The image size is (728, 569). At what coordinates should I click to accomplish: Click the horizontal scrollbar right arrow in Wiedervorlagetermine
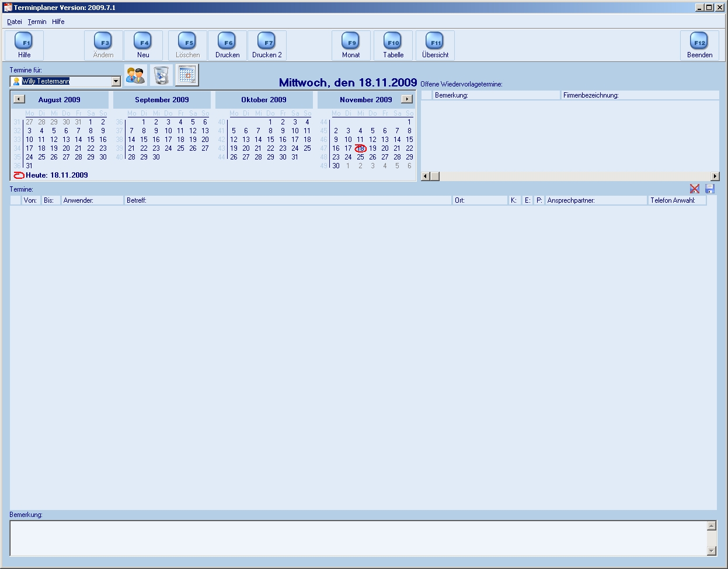715,176
